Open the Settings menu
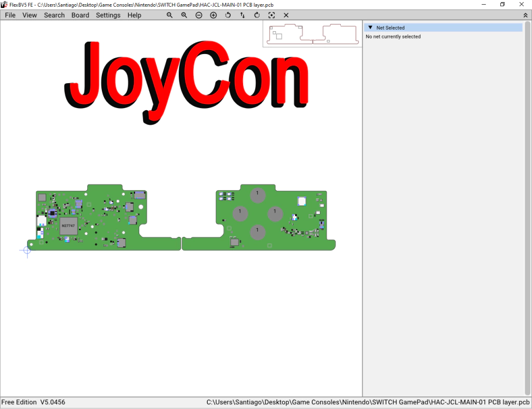 coord(108,15)
